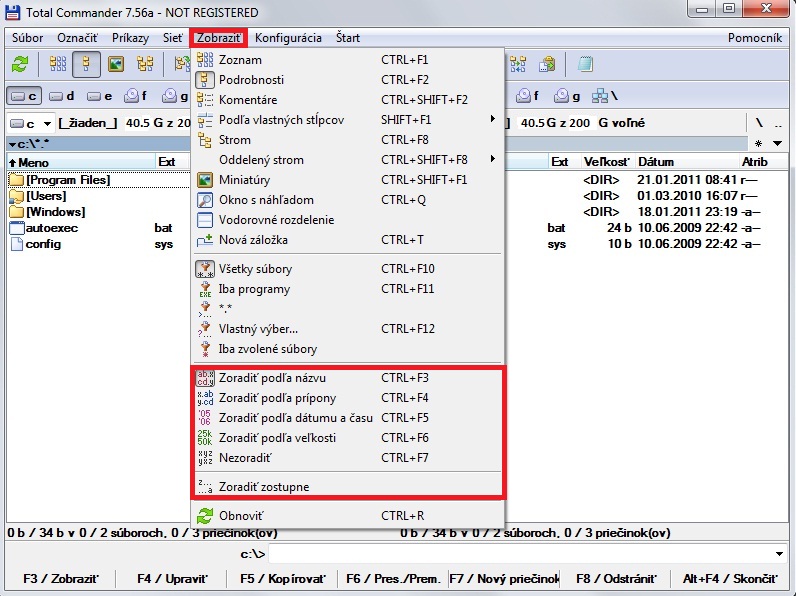Toggle Vodorovné rozdelenie option
796x596 pixels.
tap(348, 220)
